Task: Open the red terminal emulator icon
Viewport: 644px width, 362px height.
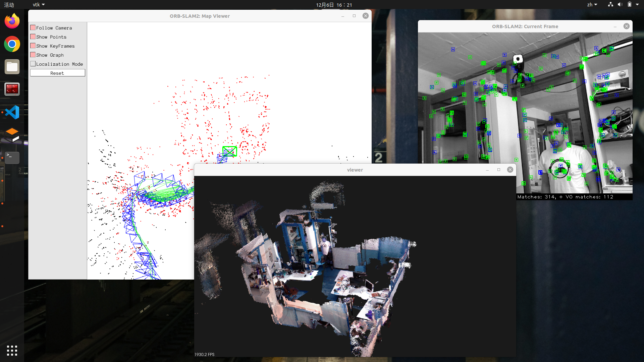Action: pyautogui.click(x=12, y=89)
